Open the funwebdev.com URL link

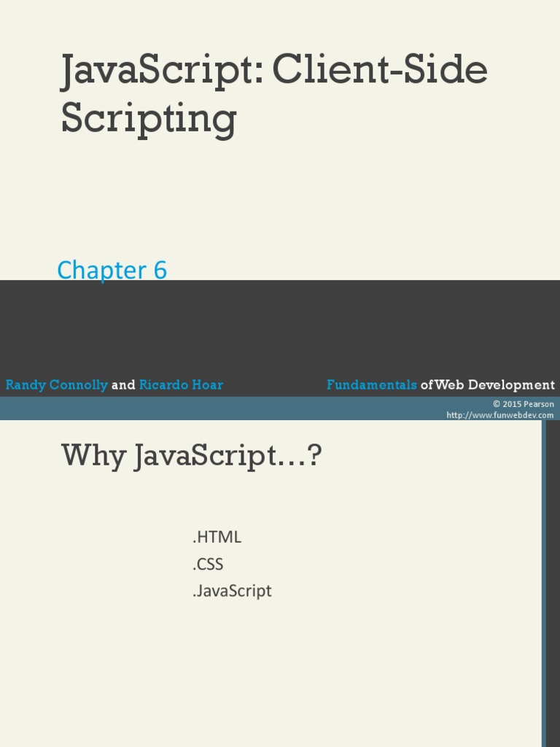(x=499, y=415)
